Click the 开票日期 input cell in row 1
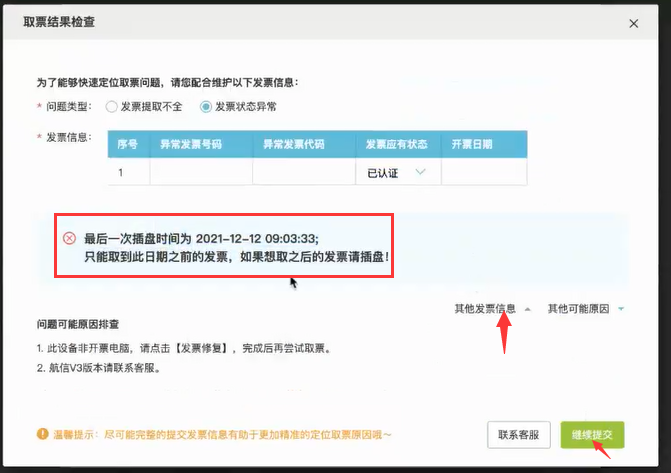671x473 pixels. click(x=484, y=172)
